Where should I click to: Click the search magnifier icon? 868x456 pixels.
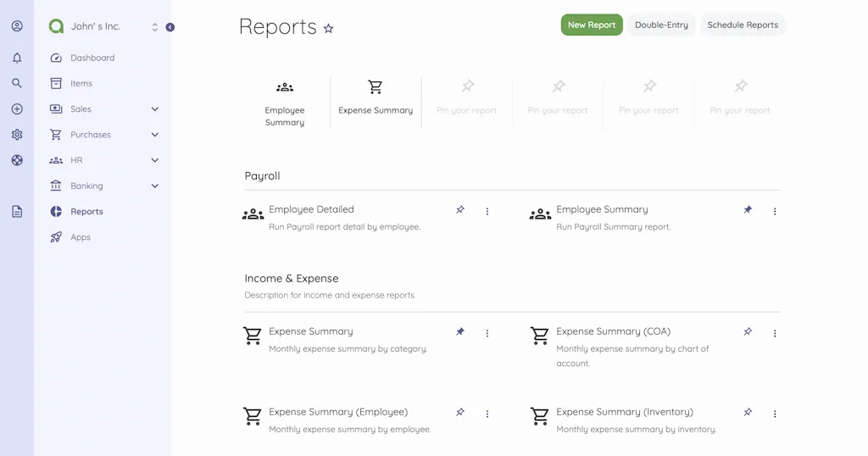[17, 84]
